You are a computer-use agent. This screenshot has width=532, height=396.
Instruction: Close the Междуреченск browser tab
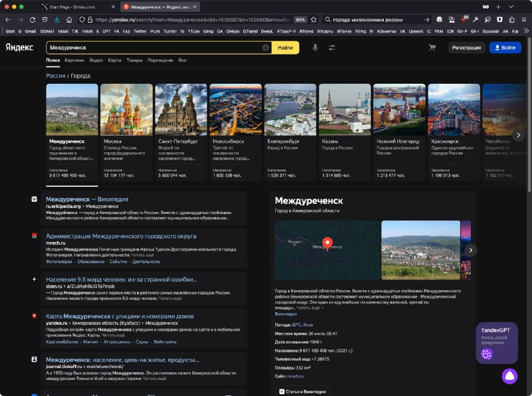194,7
